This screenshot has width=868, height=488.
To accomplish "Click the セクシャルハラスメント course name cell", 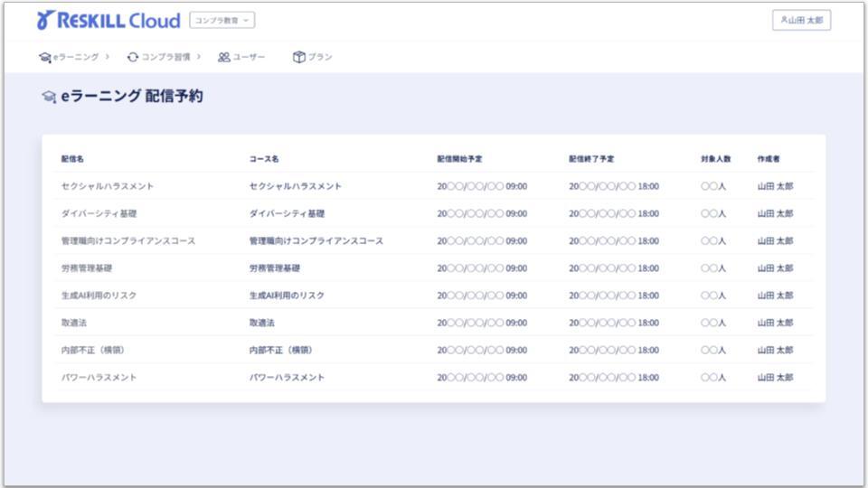I will 296,186.
